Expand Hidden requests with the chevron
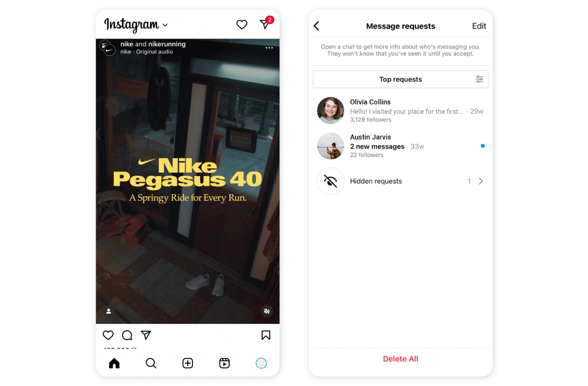 tap(481, 181)
